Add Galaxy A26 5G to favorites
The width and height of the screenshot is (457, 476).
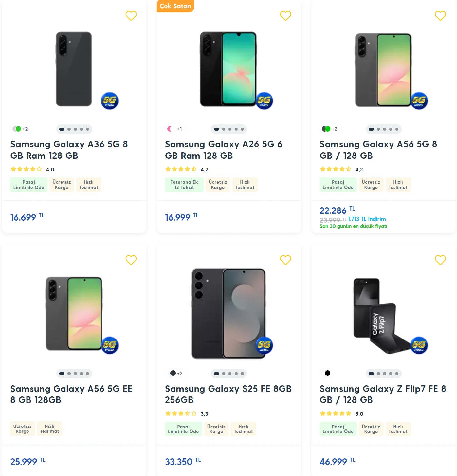285,16
